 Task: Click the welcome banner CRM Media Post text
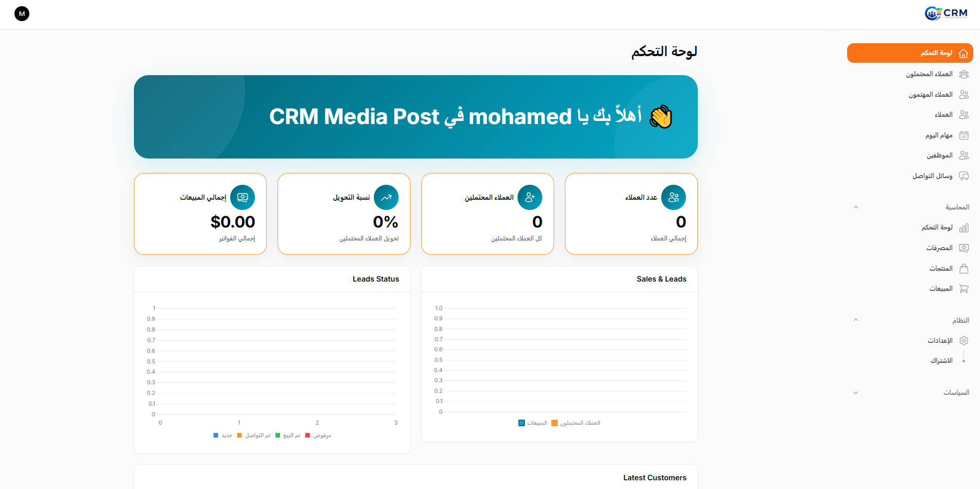tap(354, 117)
